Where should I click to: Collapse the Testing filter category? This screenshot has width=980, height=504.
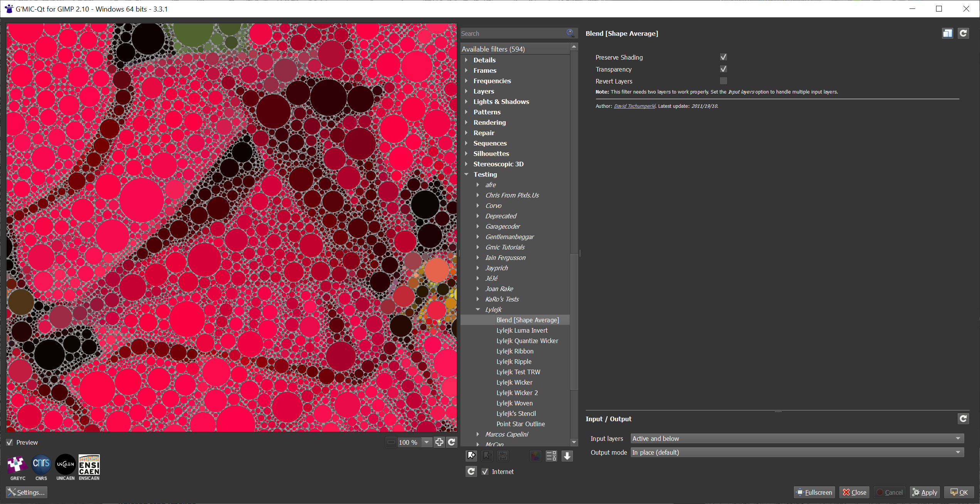[467, 174]
